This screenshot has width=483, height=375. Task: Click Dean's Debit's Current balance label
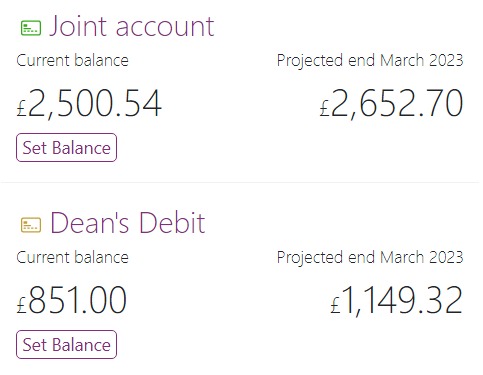click(72, 257)
